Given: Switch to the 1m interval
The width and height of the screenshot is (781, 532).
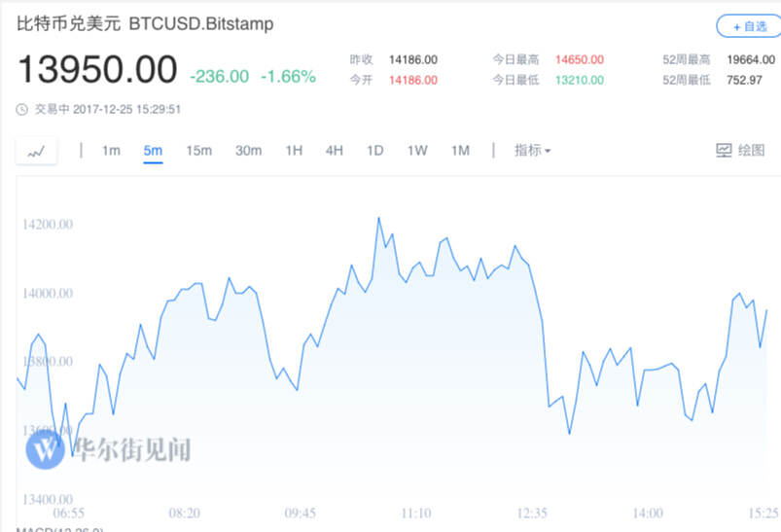Looking at the screenshot, I should pos(111,150).
